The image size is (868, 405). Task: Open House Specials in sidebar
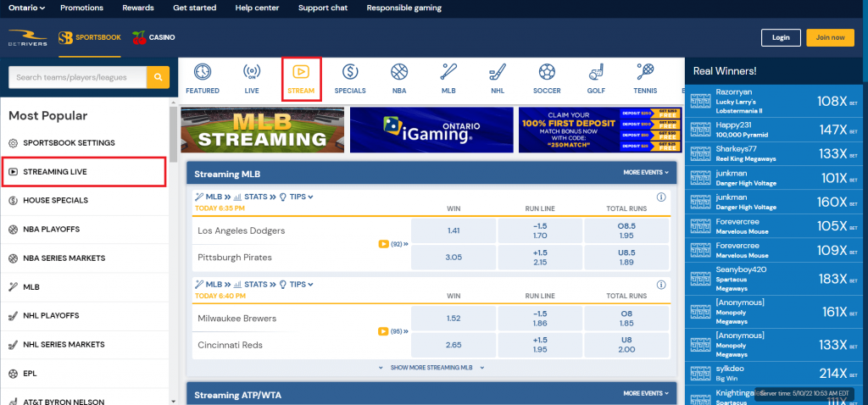pyautogui.click(x=85, y=200)
